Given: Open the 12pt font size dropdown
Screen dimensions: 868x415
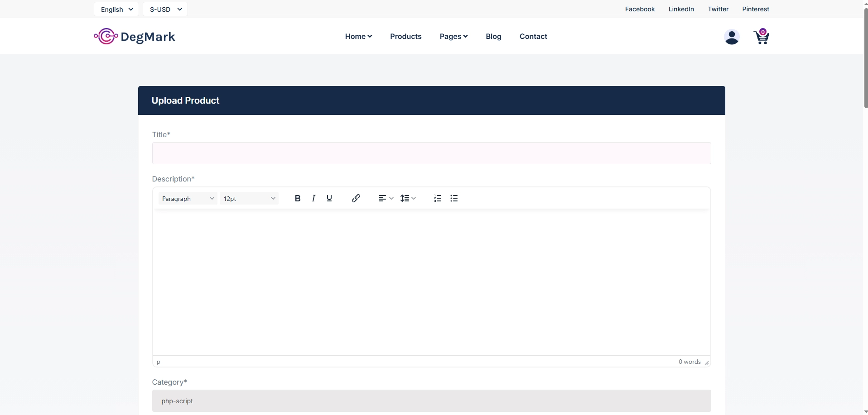Looking at the screenshot, I should pos(249,198).
